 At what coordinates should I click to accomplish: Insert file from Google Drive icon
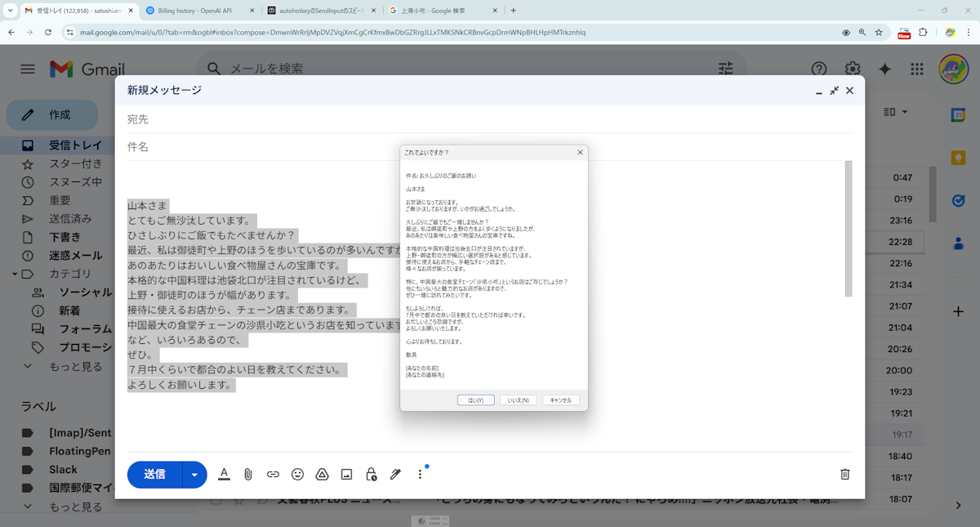322,475
